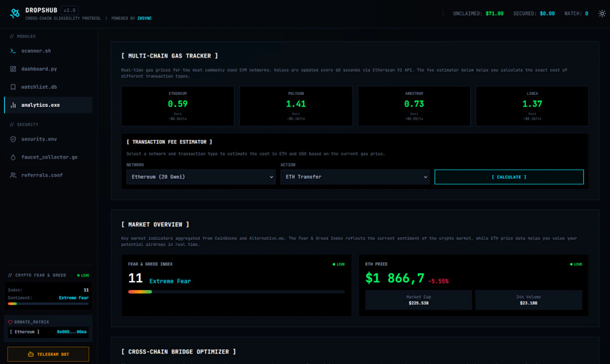The image size is (610, 364).
Task: Click the grid icon beside dashboard.py
Action: [13, 69]
